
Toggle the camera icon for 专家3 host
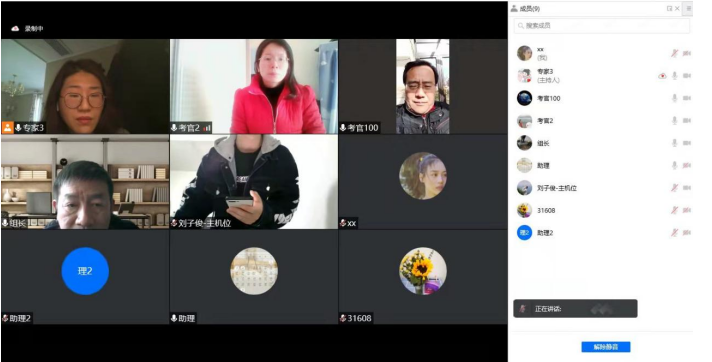[x=687, y=76]
